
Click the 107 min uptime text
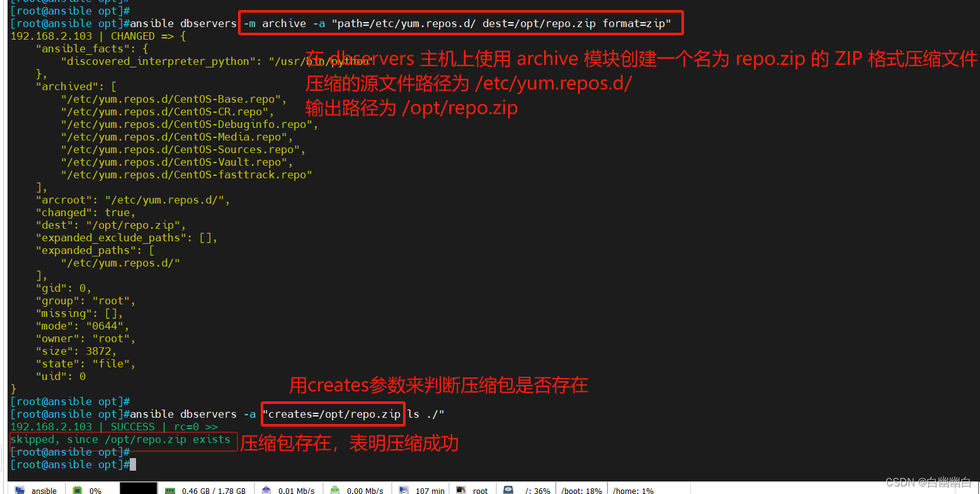(430, 490)
